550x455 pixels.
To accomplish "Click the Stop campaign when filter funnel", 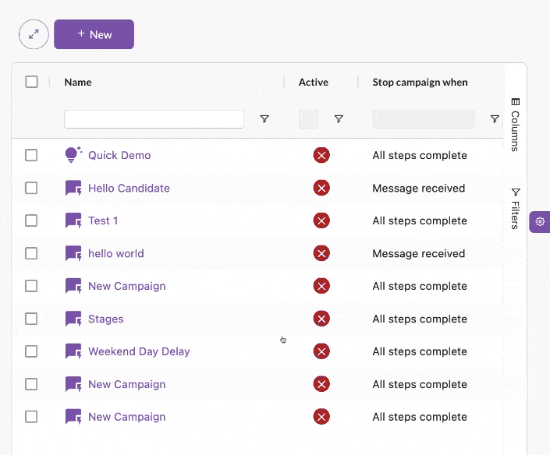I will [495, 119].
